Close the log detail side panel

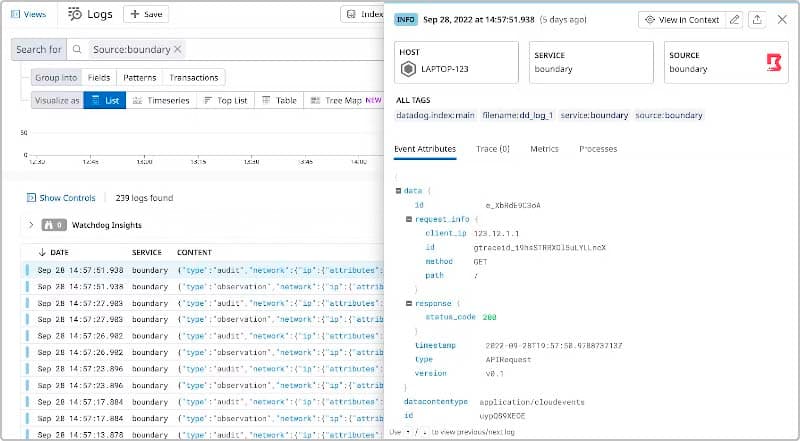[x=782, y=19]
